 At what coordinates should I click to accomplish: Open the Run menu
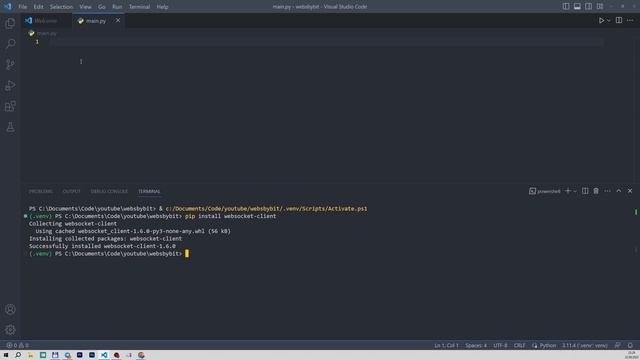[117, 7]
